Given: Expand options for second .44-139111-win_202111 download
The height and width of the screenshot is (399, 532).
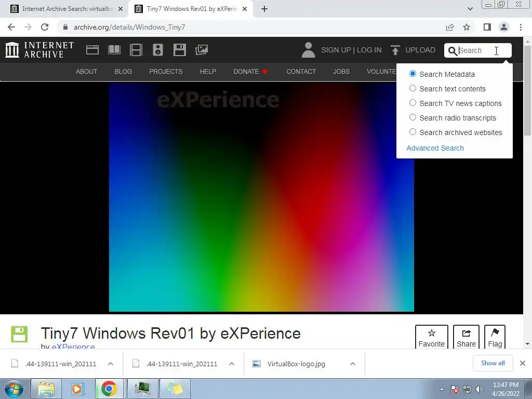Looking at the screenshot, I should tap(232, 364).
